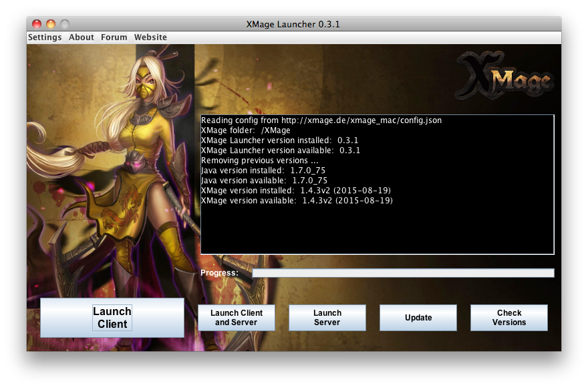Screen dimensions: 588x388
Task: Click the Check Versions button
Action: [509, 318]
